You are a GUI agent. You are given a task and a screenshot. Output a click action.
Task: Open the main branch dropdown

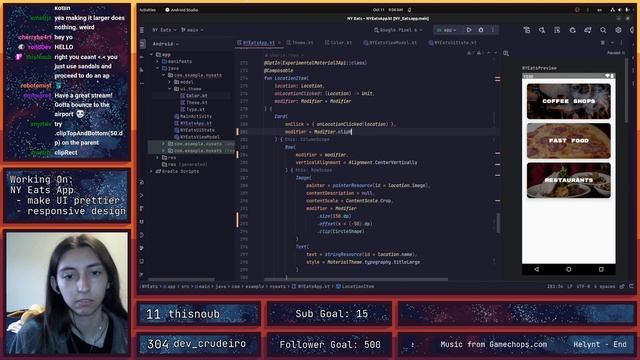pos(192,30)
